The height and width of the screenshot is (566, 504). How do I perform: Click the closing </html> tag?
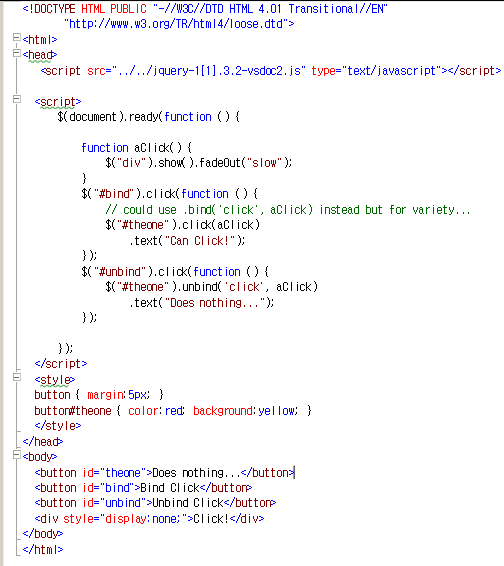click(43, 550)
